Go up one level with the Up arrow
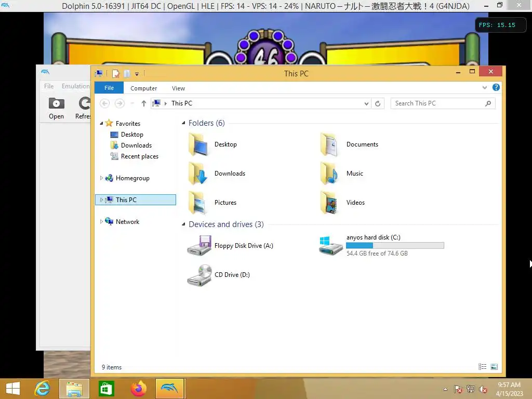The height and width of the screenshot is (399, 532). [x=144, y=103]
